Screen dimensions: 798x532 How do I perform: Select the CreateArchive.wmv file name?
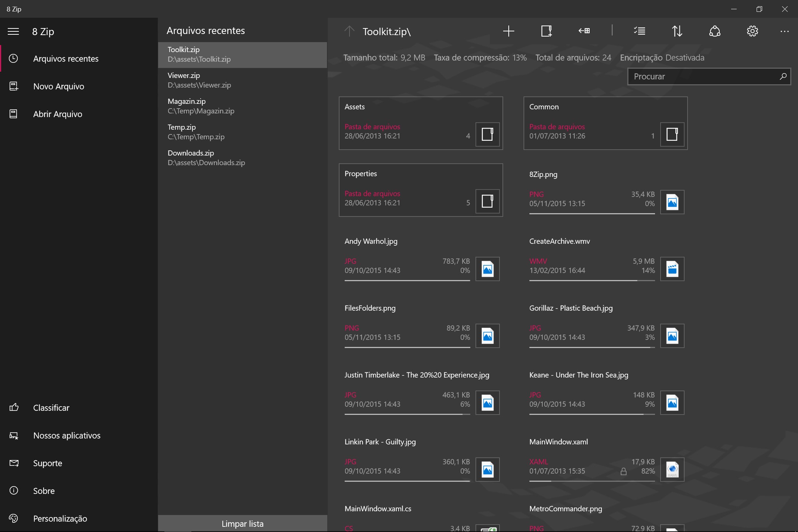coord(560,241)
